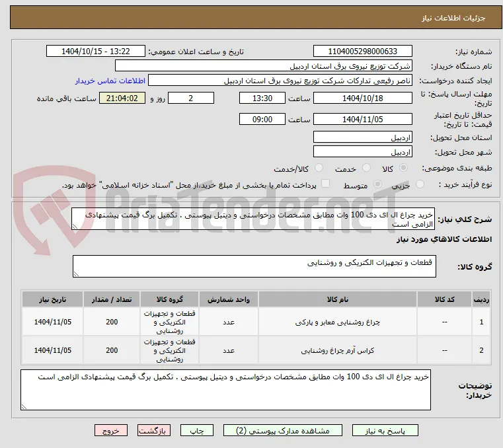Click the response deadline date 1404/10/18

point(362,98)
